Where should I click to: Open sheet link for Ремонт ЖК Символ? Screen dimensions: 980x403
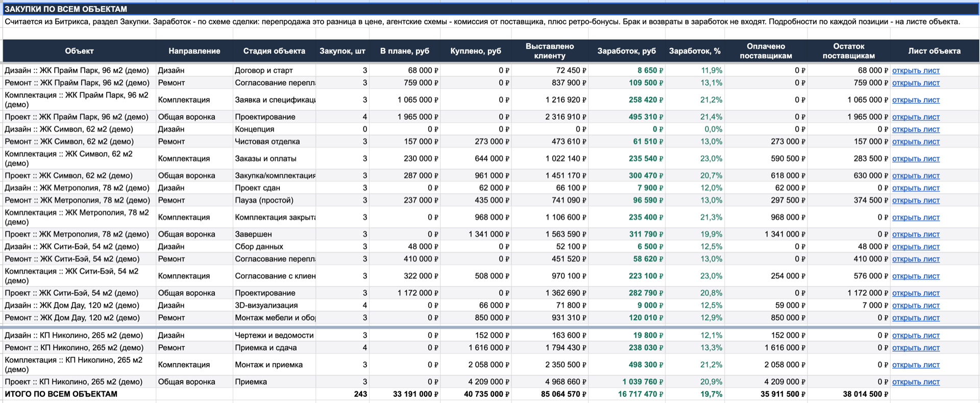point(916,141)
